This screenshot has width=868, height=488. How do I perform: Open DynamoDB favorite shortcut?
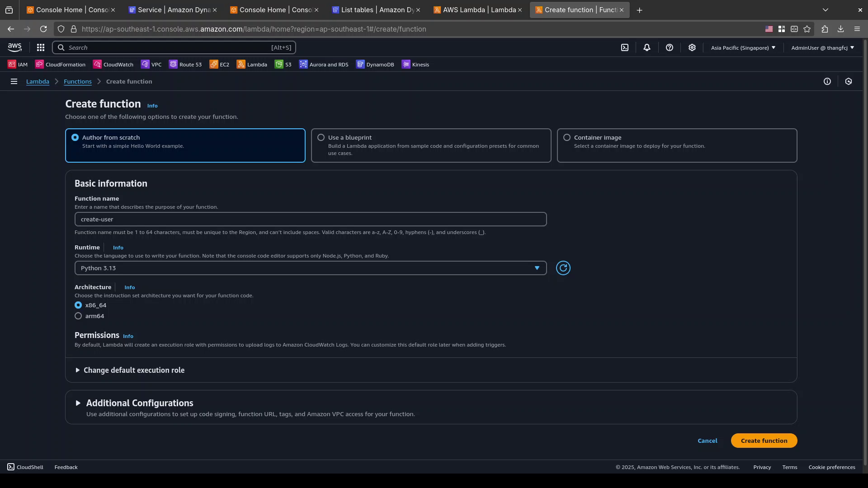click(x=375, y=65)
